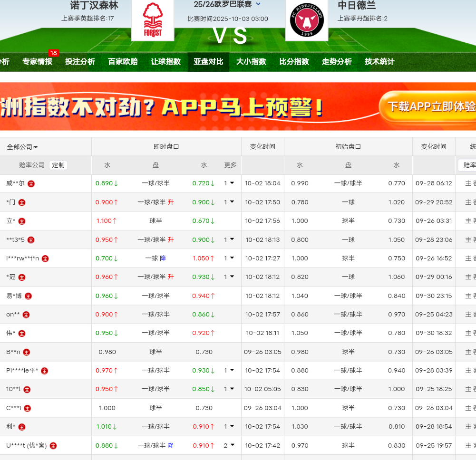Switch to the 大小指数 tab
Viewport: 476px width, 460px height.
251,62
